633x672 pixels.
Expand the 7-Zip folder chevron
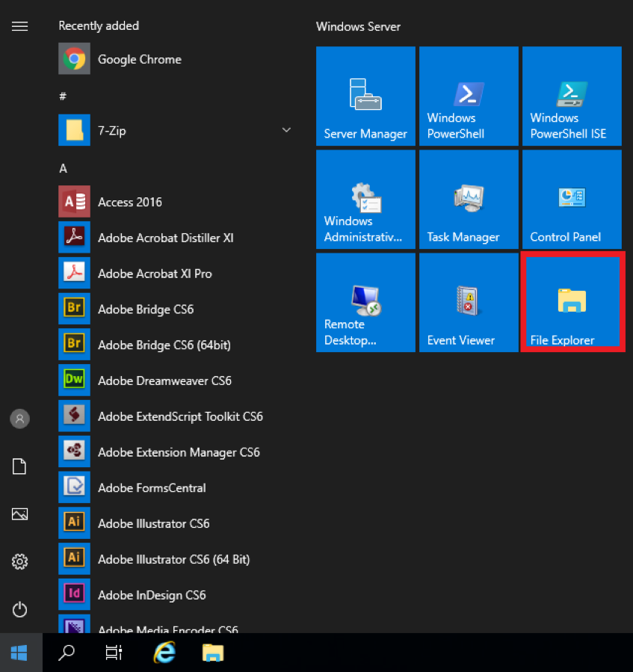tap(286, 130)
